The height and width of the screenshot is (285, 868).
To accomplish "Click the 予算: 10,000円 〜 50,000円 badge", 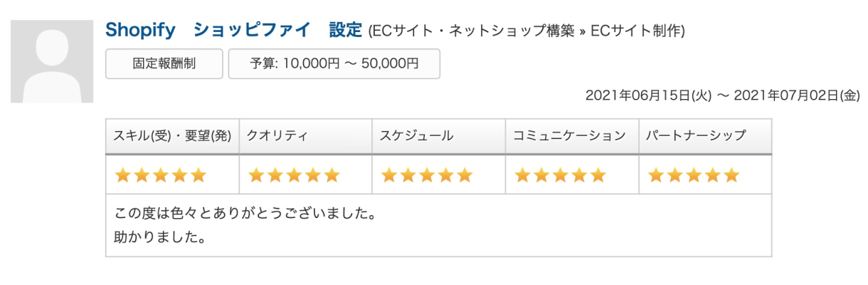I will coord(334,63).
